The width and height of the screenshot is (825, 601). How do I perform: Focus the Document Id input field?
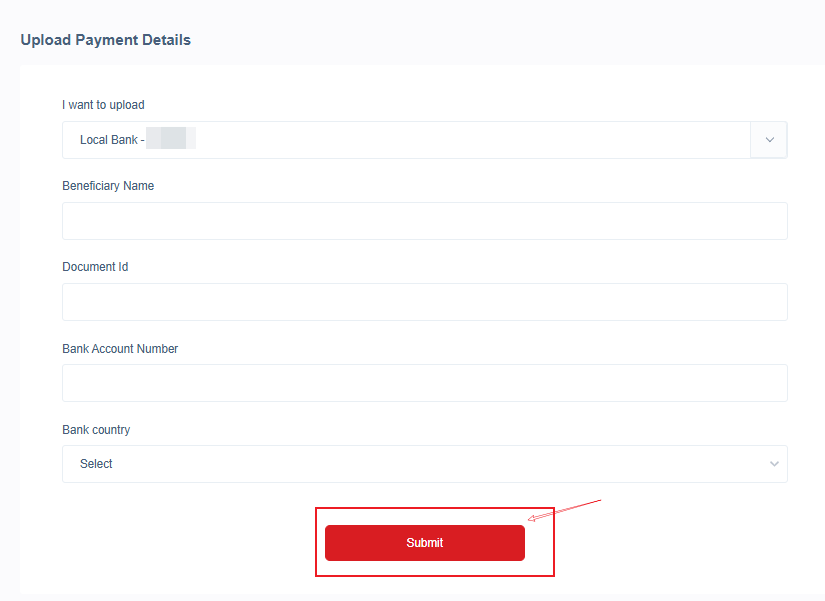coord(425,302)
